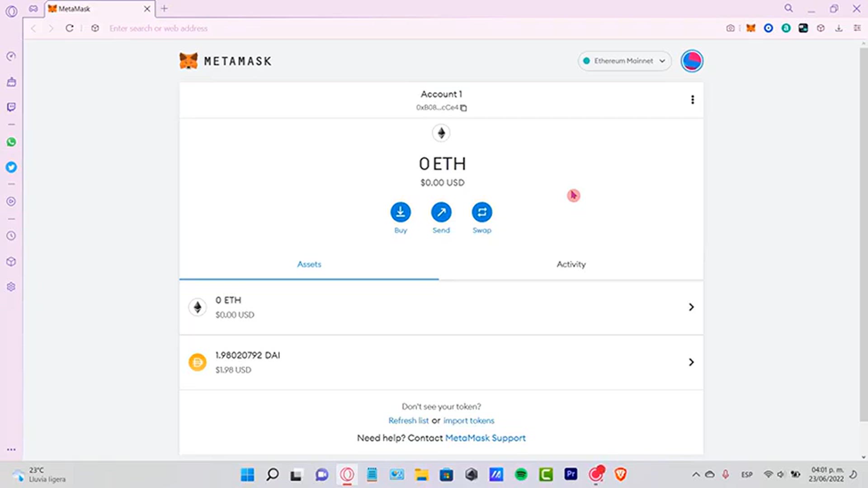This screenshot has height=488, width=868.
Task: Click the Swap tokens icon
Action: pos(482,212)
